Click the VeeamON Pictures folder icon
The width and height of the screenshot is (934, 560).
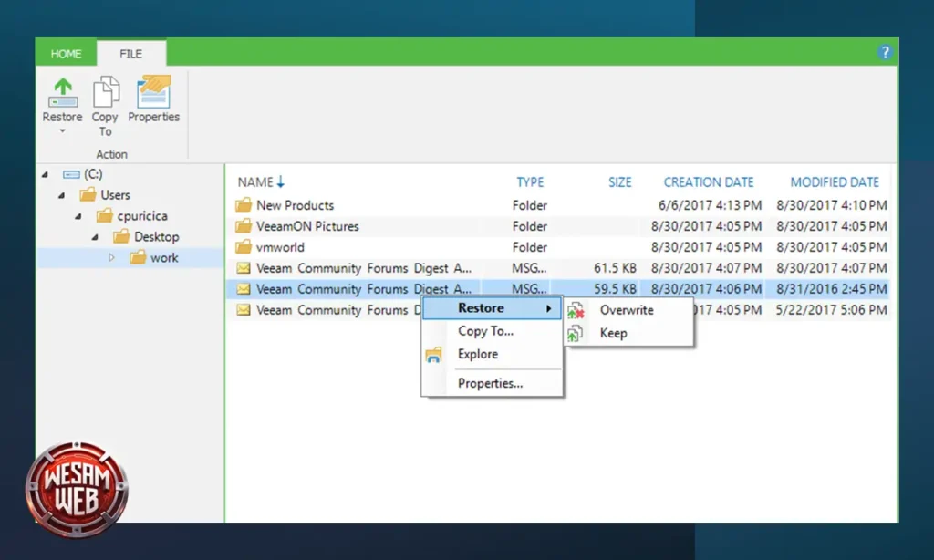243,225
